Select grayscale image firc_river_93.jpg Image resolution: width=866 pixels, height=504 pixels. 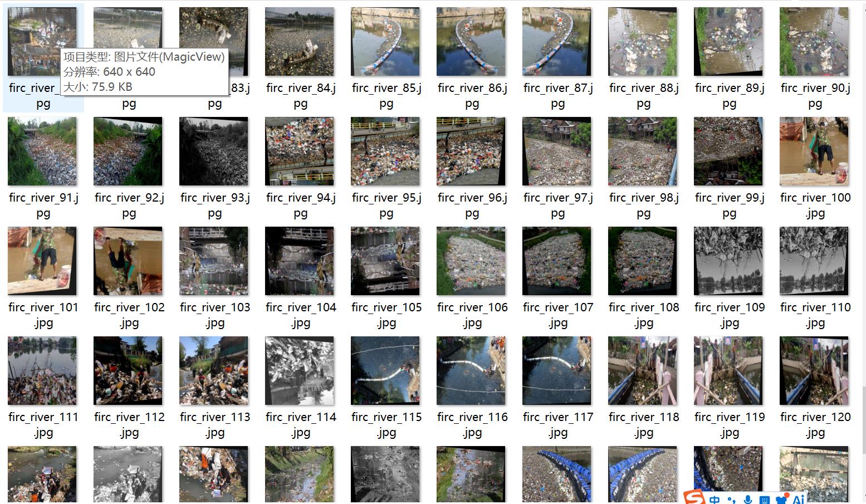tap(214, 151)
